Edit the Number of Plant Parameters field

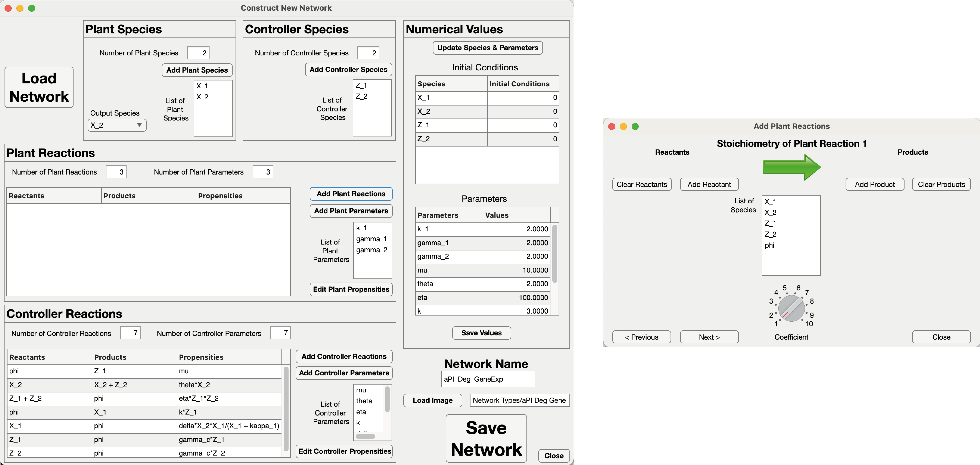[x=263, y=172]
